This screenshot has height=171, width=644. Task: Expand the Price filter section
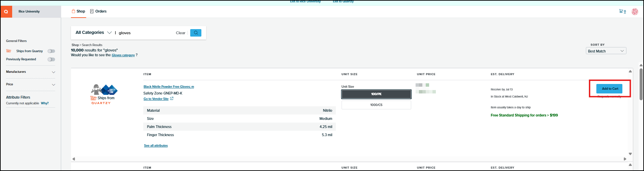(30, 84)
